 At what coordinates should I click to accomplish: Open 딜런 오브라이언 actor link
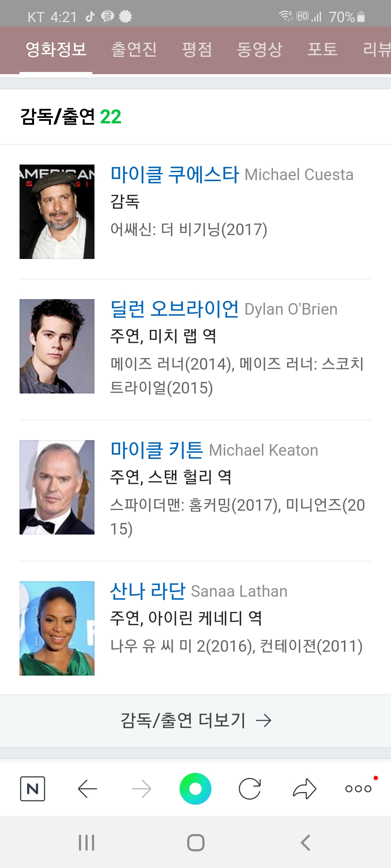tap(175, 309)
